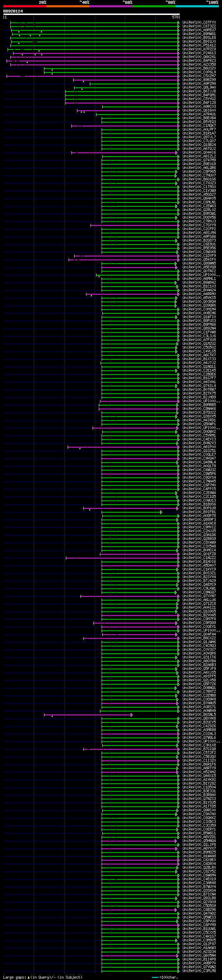Select the query sequence label BB920124

[13, 11]
